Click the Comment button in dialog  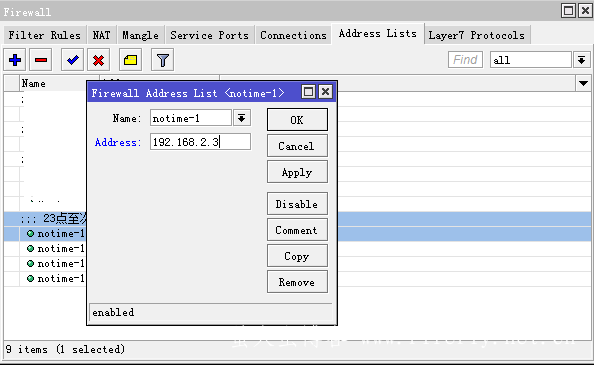point(297,230)
